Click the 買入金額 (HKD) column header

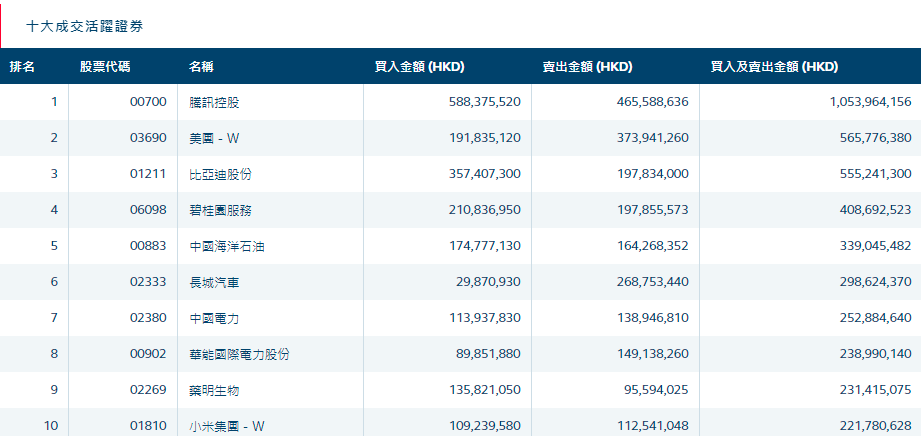pyautogui.click(x=420, y=67)
